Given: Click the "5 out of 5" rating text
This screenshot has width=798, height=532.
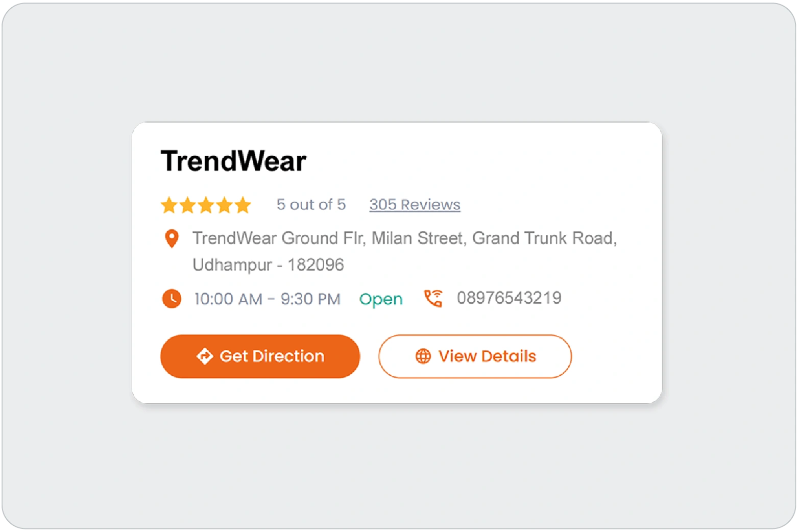Looking at the screenshot, I should tap(311, 205).
